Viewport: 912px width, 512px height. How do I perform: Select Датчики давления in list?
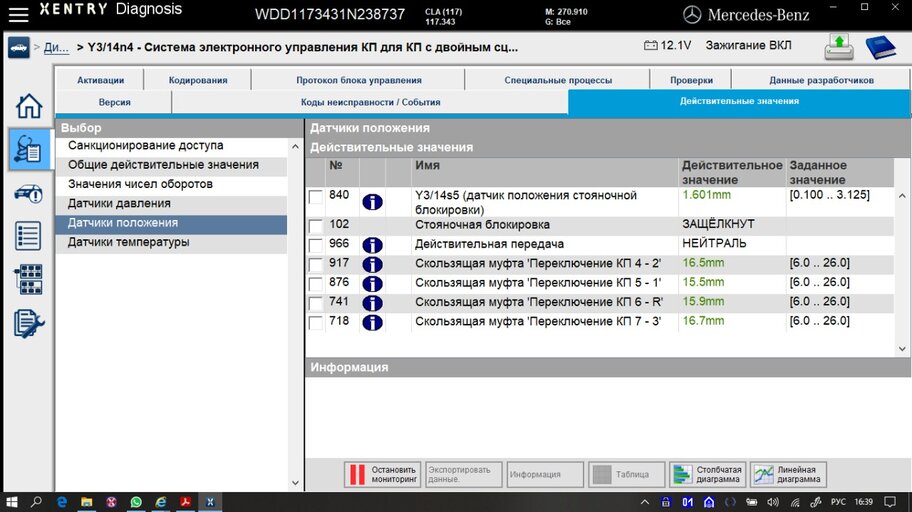(x=171, y=204)
